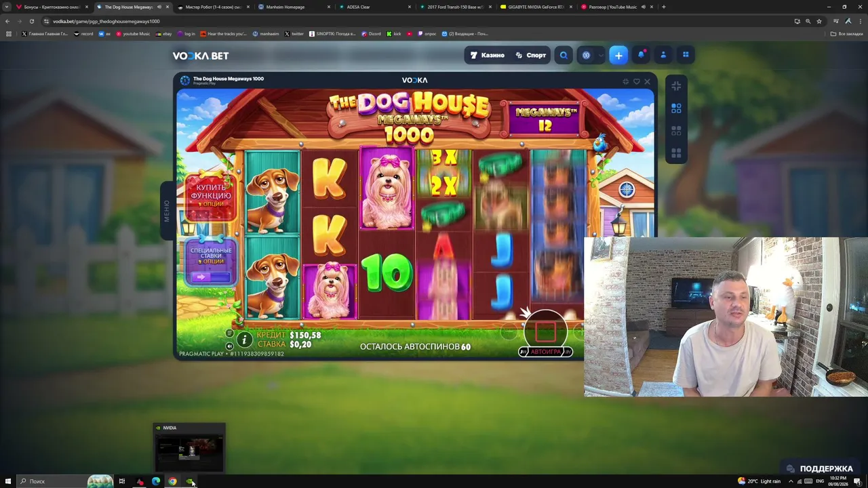Switch to the GIGABYTE NVIDIA GeForce tab
Screen dimensions: 868x488
(x=536, y=7)
